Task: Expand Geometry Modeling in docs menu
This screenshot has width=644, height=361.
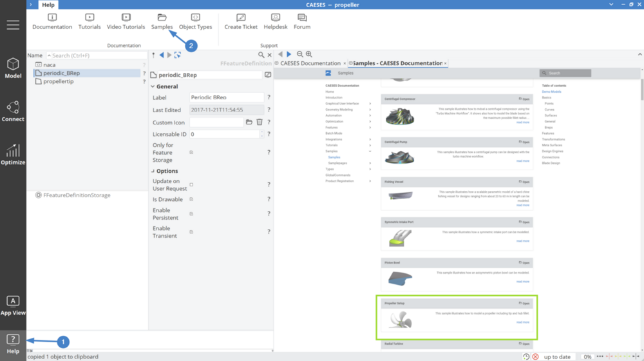Action: (x=370, y=110)
